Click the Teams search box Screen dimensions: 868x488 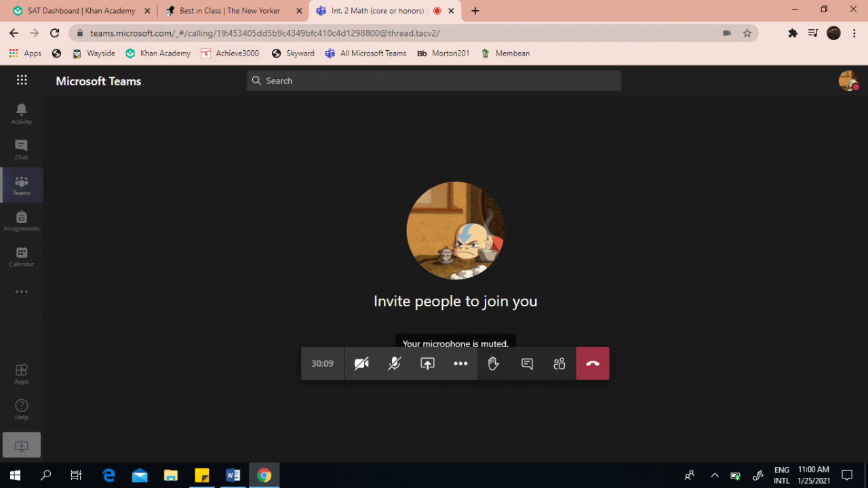(x=434, y=81)
